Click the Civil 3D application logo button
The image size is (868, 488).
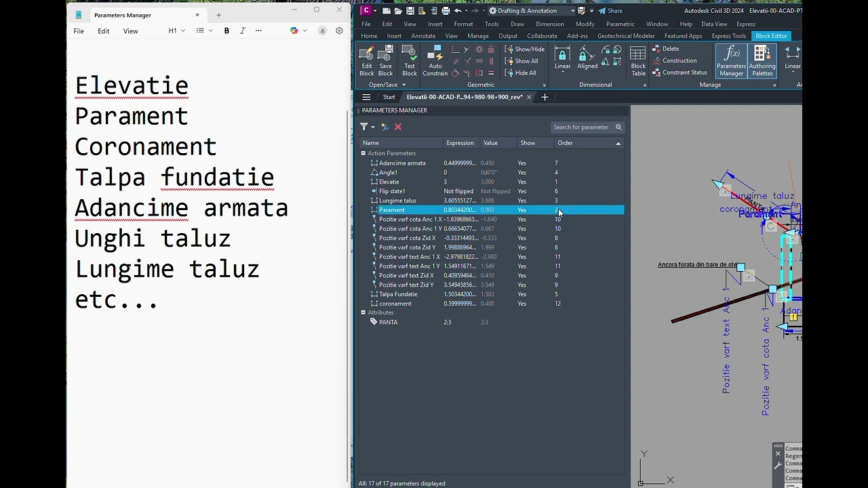point(366,10)
